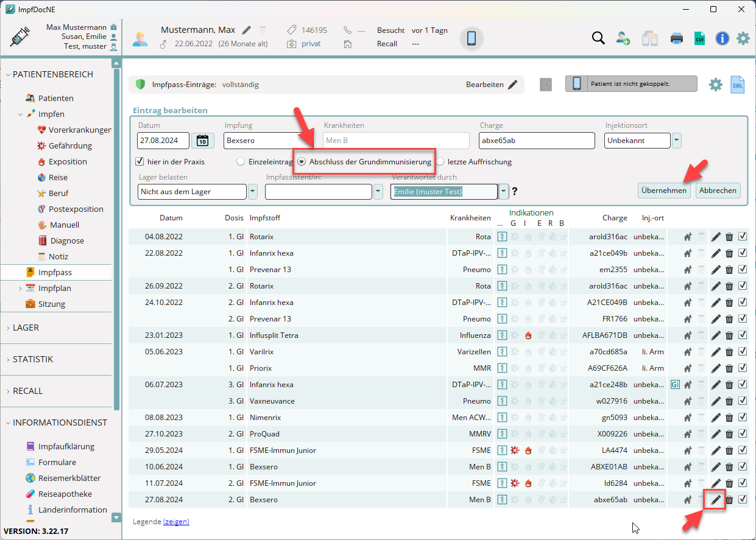Viewport: 756px width, 540px height.
Task: Toggle the checkbox in the Vaxneuvance row
Action: pos(743,401)
